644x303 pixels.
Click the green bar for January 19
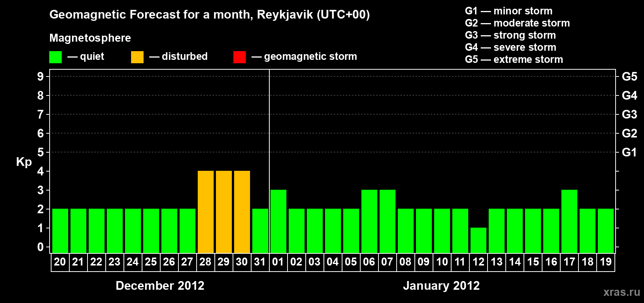coord(606,231)
